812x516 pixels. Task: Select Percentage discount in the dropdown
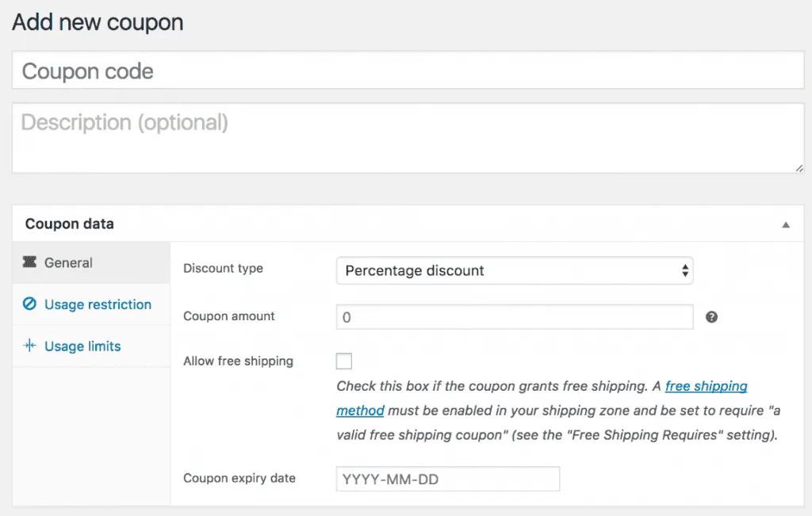[x=515, y=270]
